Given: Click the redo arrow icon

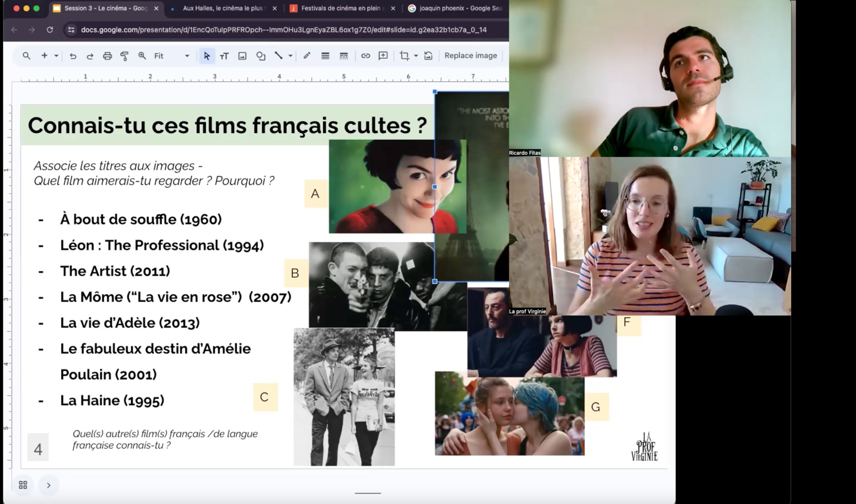Looking at the screenshot, I should [x=90, y=56].
